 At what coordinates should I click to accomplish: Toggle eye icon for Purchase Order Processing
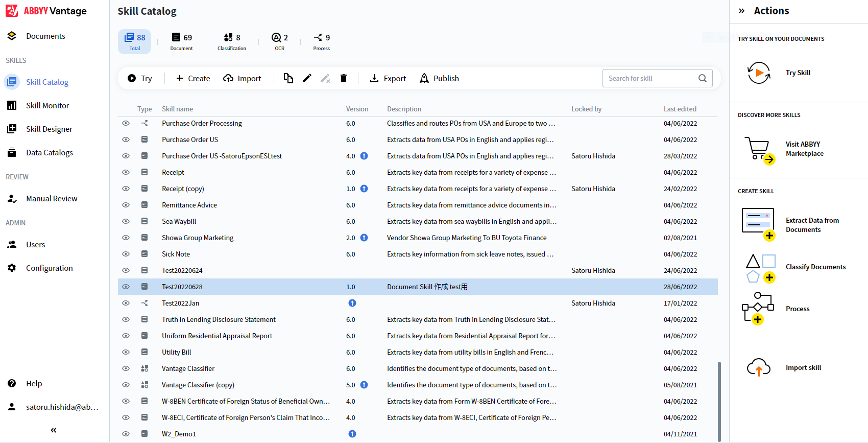pyautogui.click(x=126, y=123)
